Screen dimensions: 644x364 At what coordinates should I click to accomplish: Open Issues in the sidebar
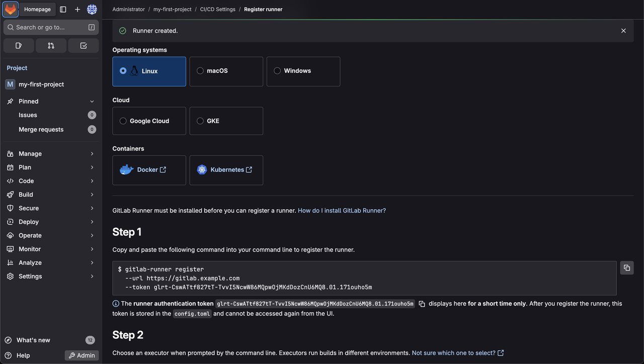pos(28,115)
